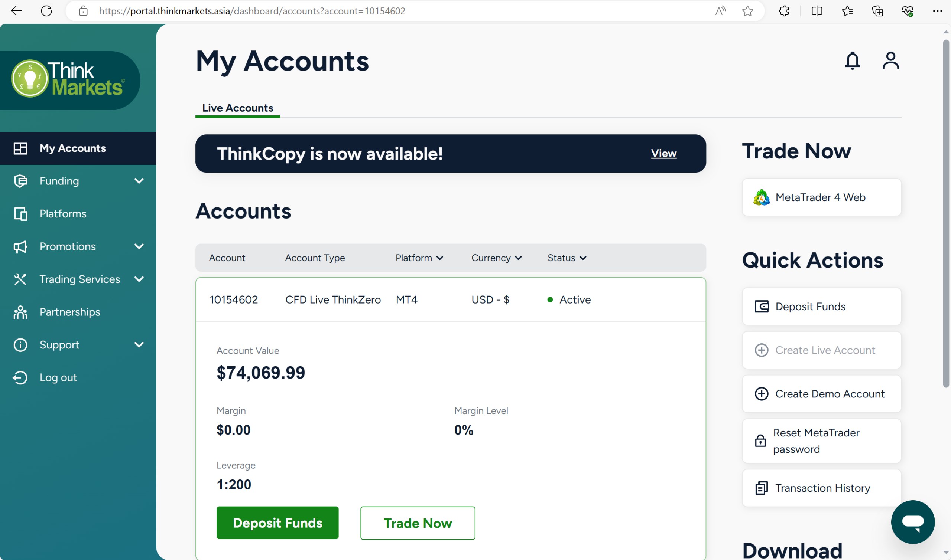Open the notifications bell icon
The height and width of the screenshot is (560, 951).
[x=852, y=61]
